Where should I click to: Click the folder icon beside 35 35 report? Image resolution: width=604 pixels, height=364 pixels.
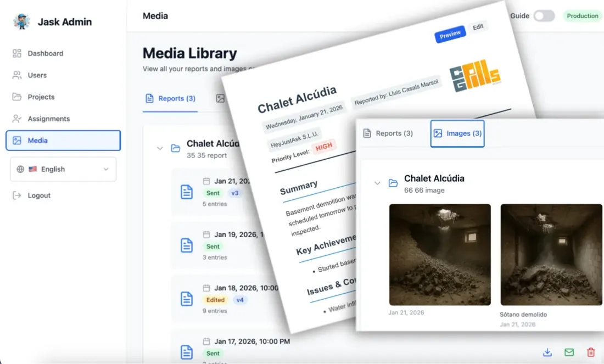(176, 148)
